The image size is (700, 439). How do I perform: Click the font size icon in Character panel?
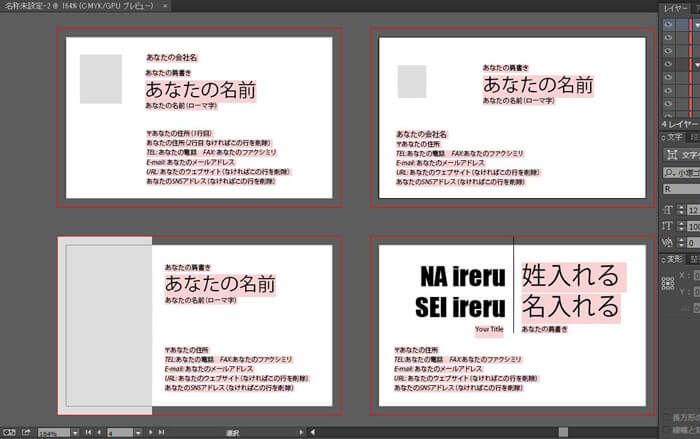point(668,210)
